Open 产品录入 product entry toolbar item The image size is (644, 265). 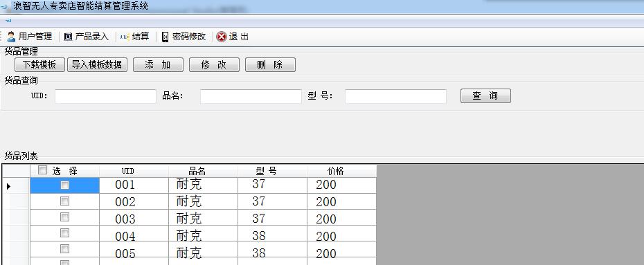pos(87,37)
